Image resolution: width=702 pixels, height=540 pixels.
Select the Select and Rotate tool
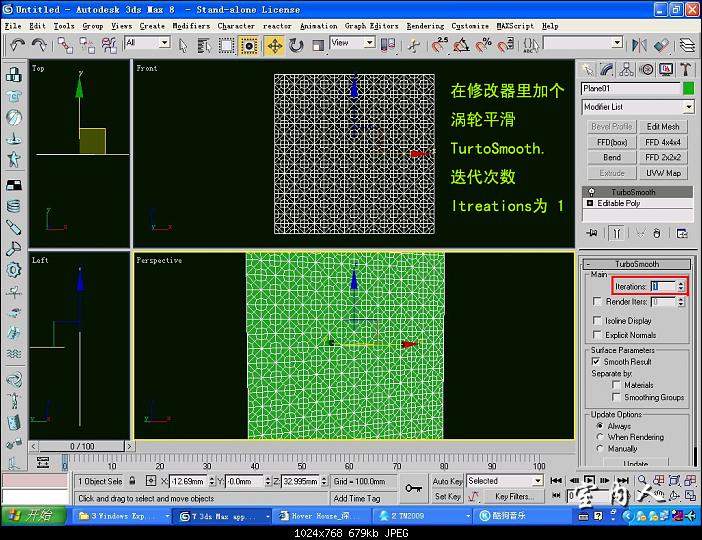pyautogui.click(x=296, y=45)
